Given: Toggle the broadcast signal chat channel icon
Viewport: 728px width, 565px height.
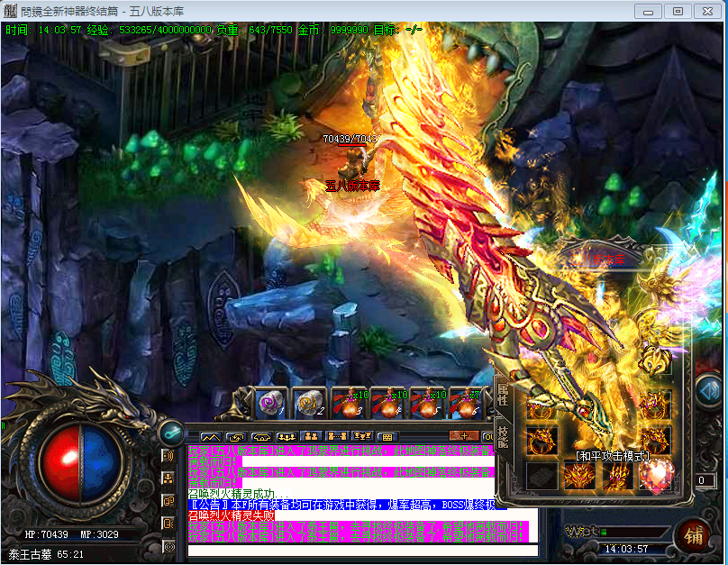Looking at the screenshot, I should point(168,546).
